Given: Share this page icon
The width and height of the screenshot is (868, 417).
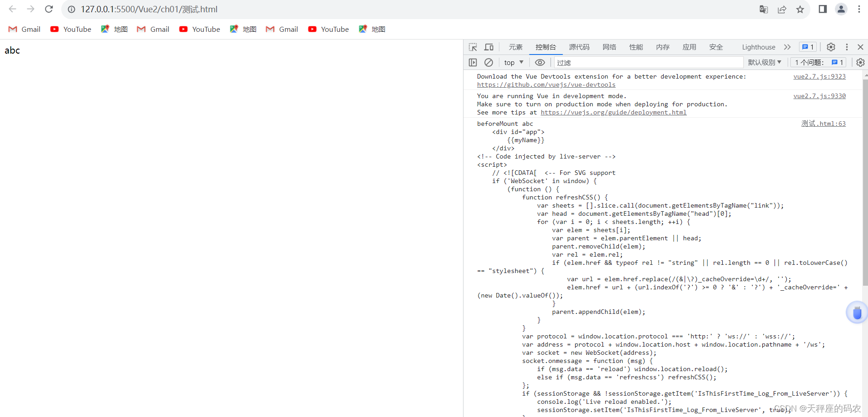Looking at the screenshot, I should [782, 9].
